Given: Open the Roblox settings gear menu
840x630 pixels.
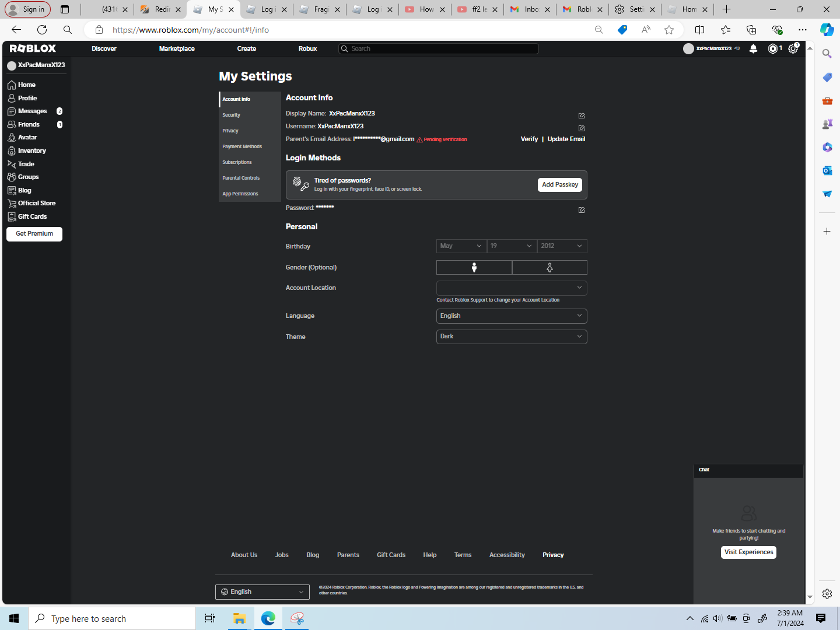Looking at the screenshot, I should point(793,49).
